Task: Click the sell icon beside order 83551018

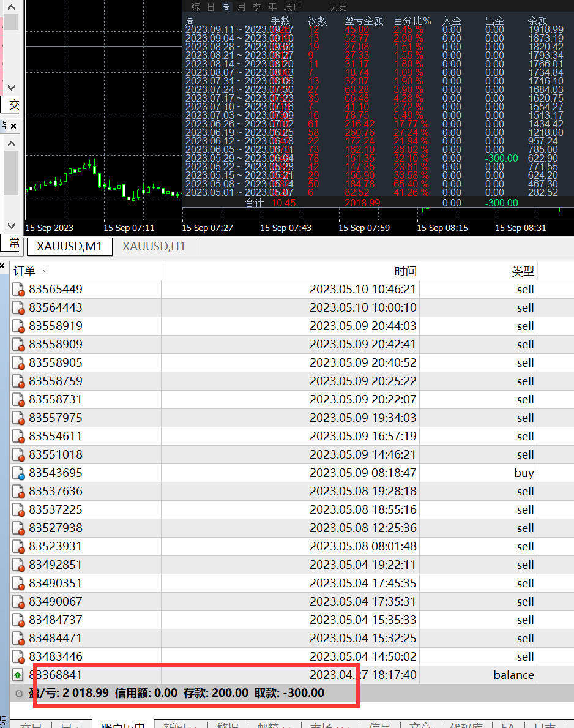Action: coord(18,454)
